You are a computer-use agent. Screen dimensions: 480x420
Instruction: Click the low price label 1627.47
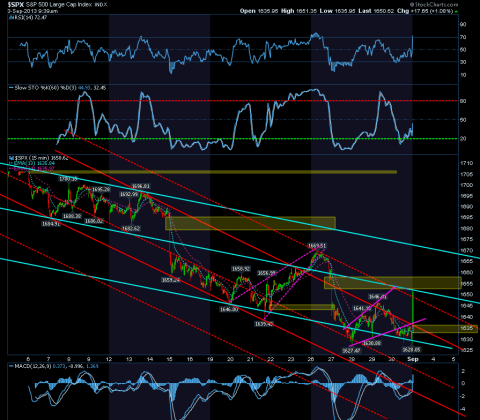coord(351,351)
